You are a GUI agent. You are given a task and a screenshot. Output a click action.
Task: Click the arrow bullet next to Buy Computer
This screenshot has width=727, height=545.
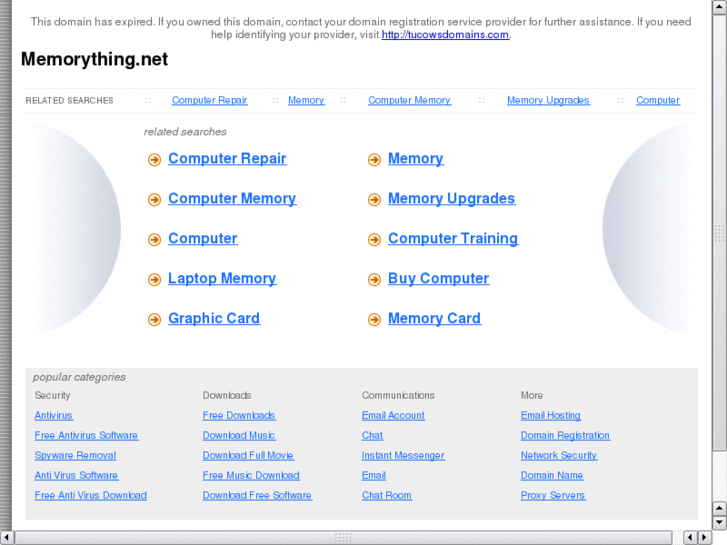(x=374, y=279)
